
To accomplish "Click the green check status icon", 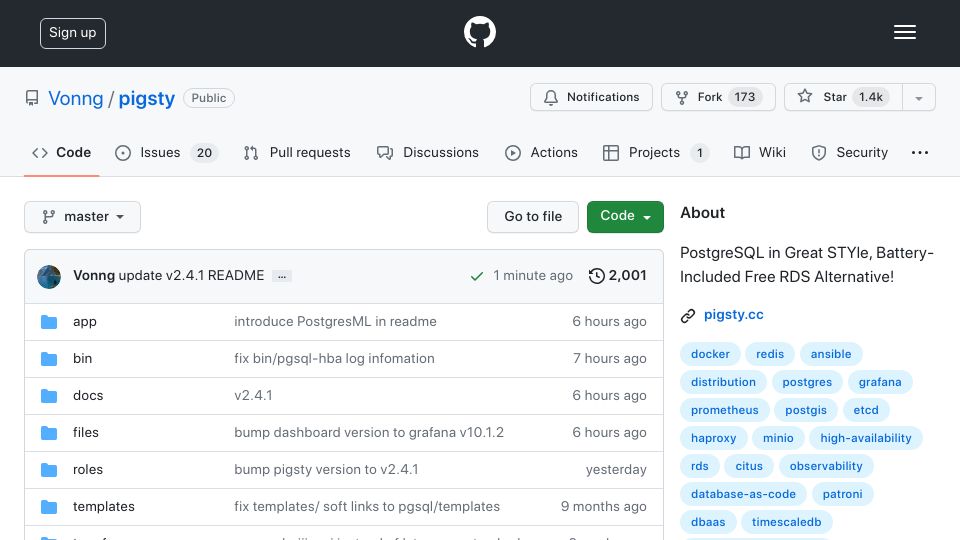I will pyautogui.click(x=477, y=277).
